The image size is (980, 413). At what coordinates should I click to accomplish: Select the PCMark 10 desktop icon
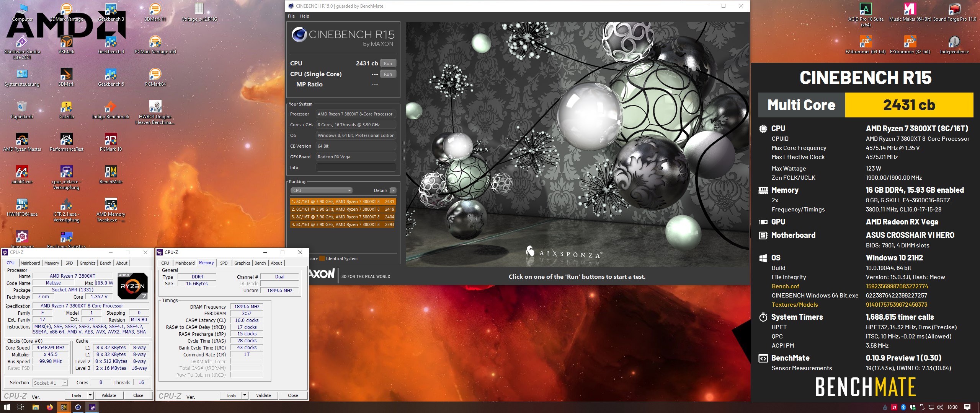[111, 142]
